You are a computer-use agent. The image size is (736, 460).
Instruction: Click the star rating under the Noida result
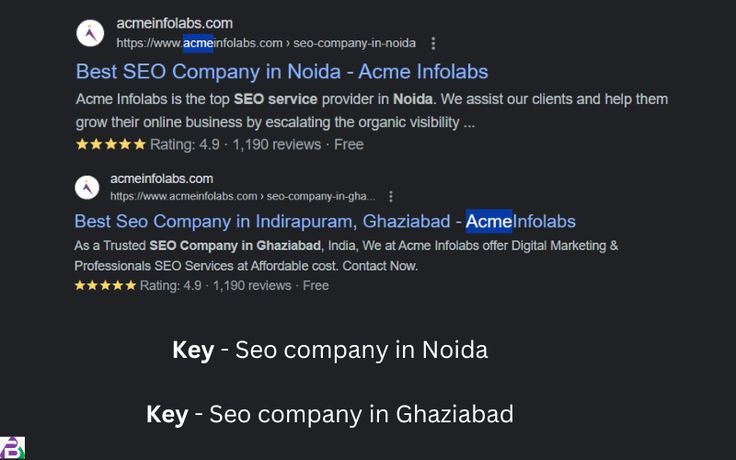click(110, 144)
